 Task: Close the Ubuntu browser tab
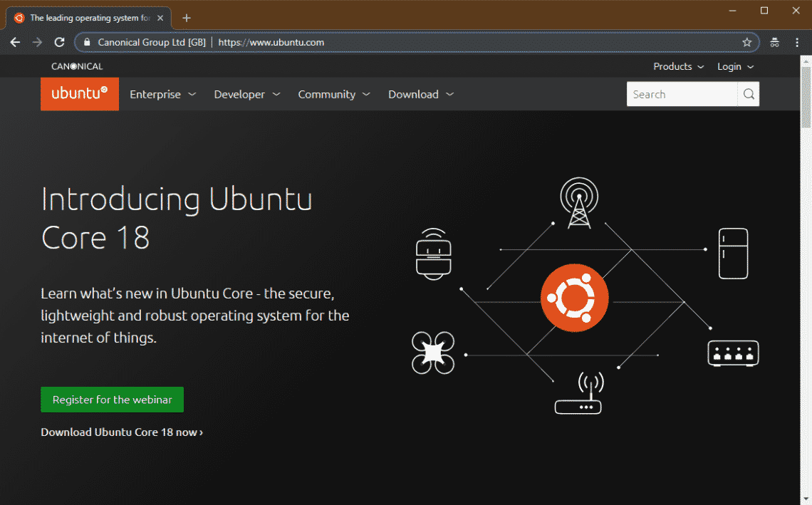point(160,18)
